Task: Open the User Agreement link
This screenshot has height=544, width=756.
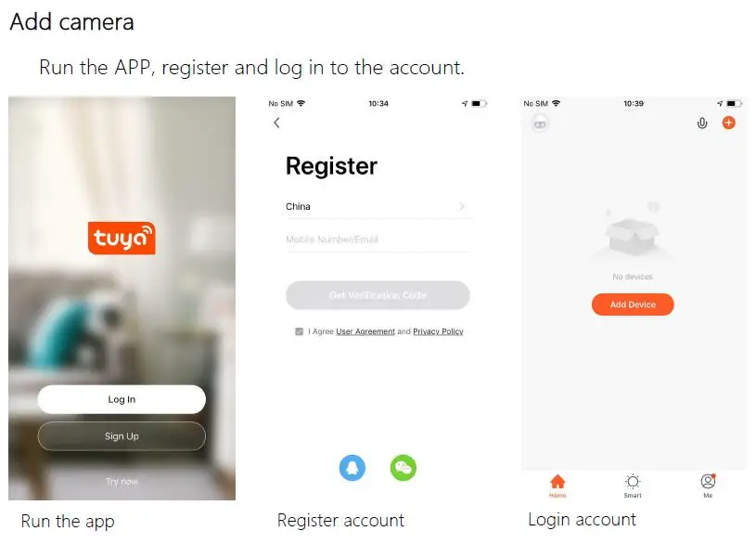Action: (x=365, y=331)
